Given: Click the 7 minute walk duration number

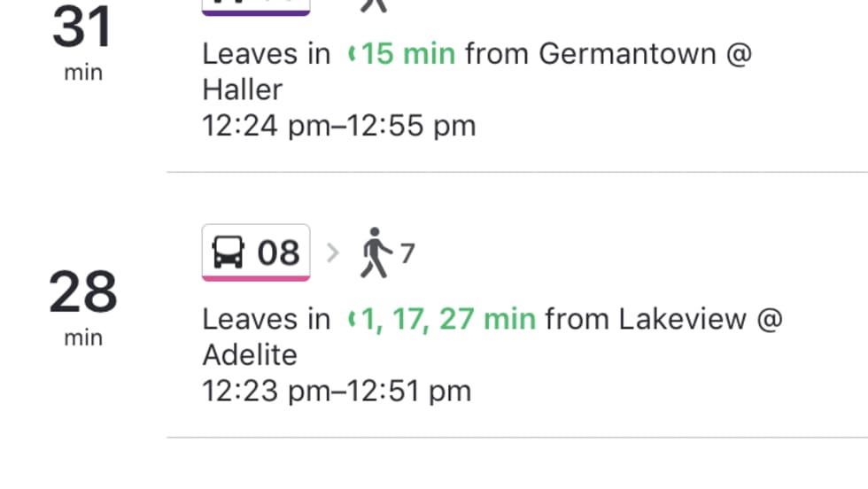Looking at the screenshot, I should [x=407, y=254].
